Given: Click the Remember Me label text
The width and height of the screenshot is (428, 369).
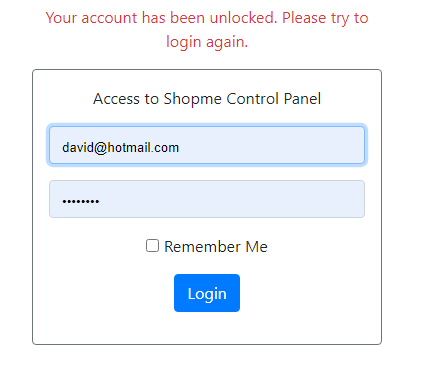Looking at the screenshot, I should (x=216, y=247).
